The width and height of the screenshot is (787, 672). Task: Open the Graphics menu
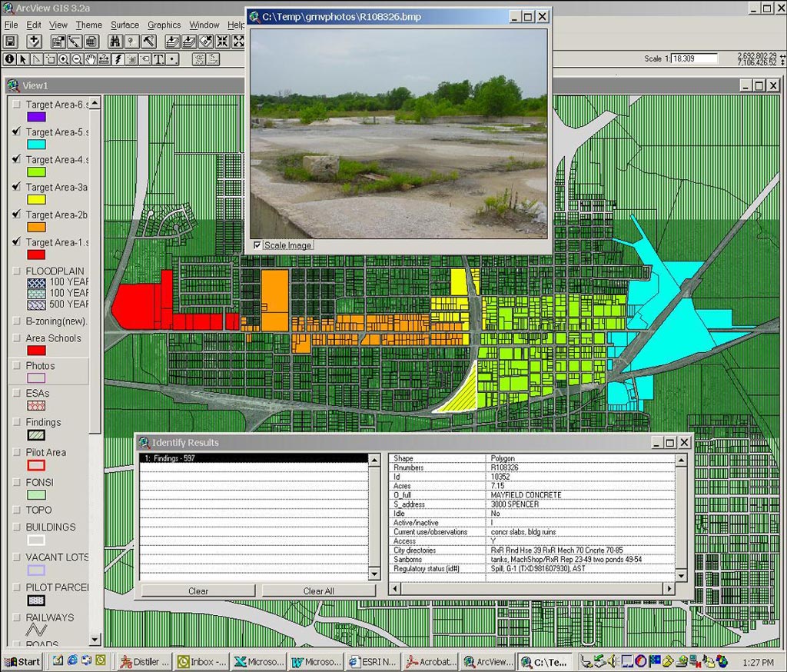(x=164, y=25)
